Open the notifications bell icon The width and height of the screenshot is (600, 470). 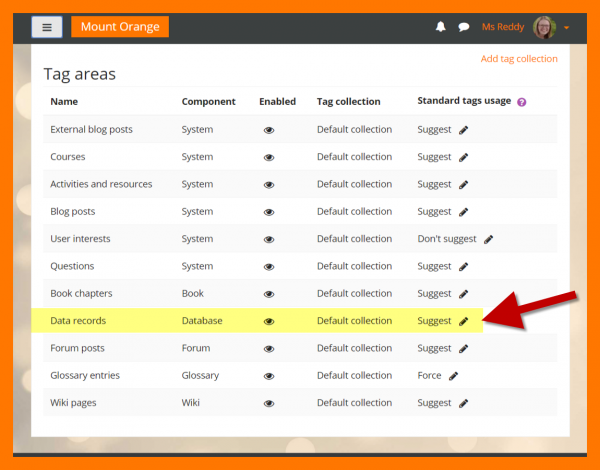441,27
